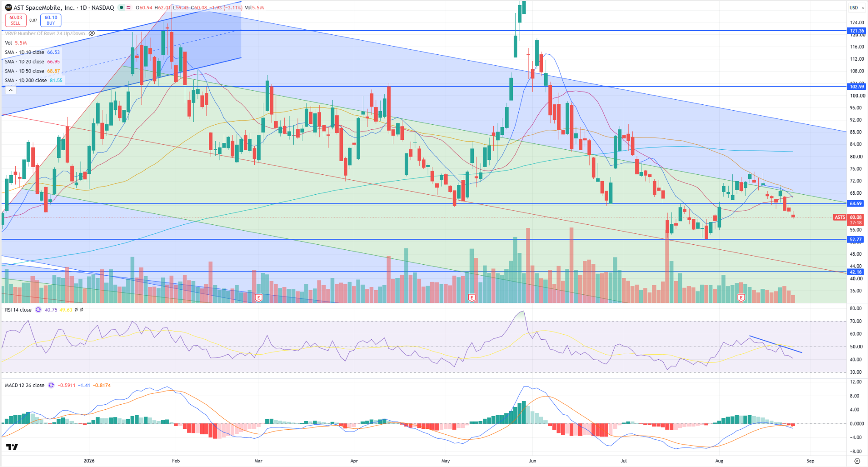Click the 102.99 horizontal line price label

tap(857, 87)
